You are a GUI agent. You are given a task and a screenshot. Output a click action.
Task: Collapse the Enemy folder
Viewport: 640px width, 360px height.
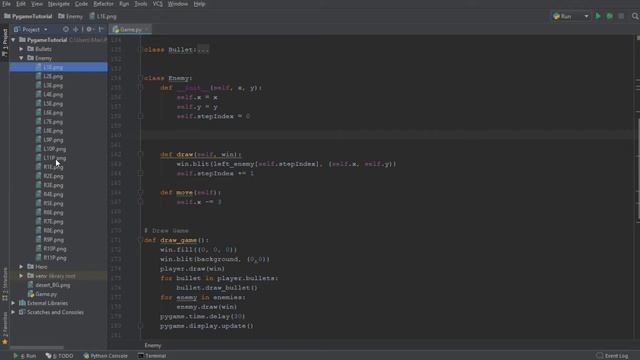point(21,58)
